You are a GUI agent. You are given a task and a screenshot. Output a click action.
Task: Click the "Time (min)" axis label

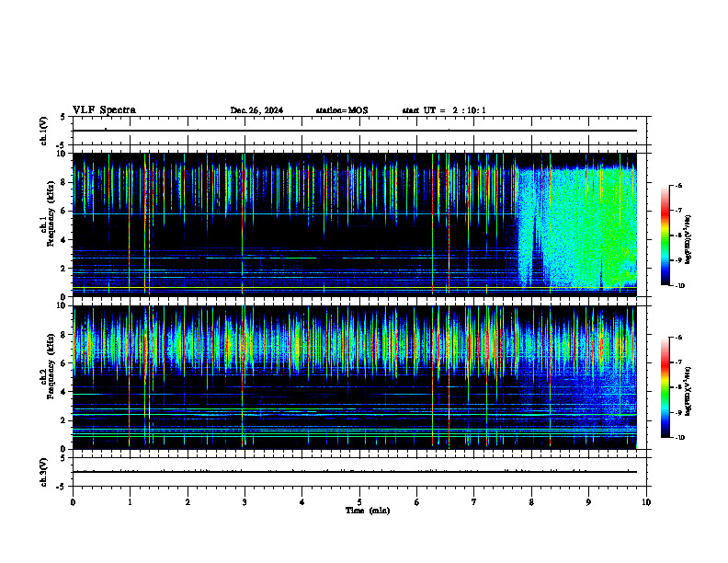(368, 511)
